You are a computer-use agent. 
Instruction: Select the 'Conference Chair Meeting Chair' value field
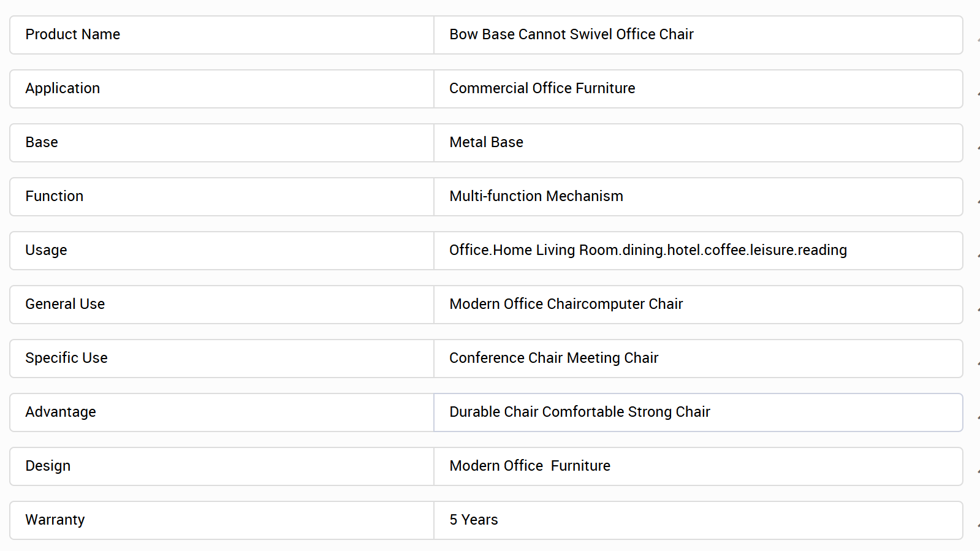pos(698,359)
